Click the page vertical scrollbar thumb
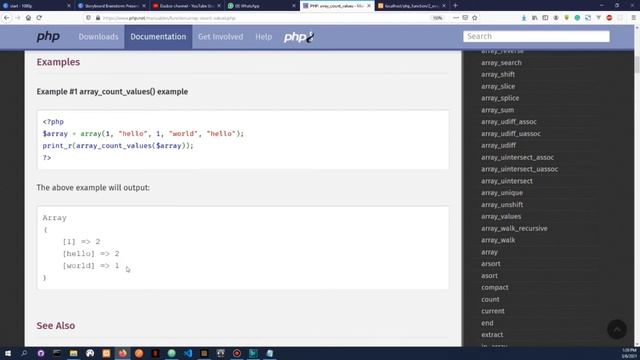 (637, 65)
